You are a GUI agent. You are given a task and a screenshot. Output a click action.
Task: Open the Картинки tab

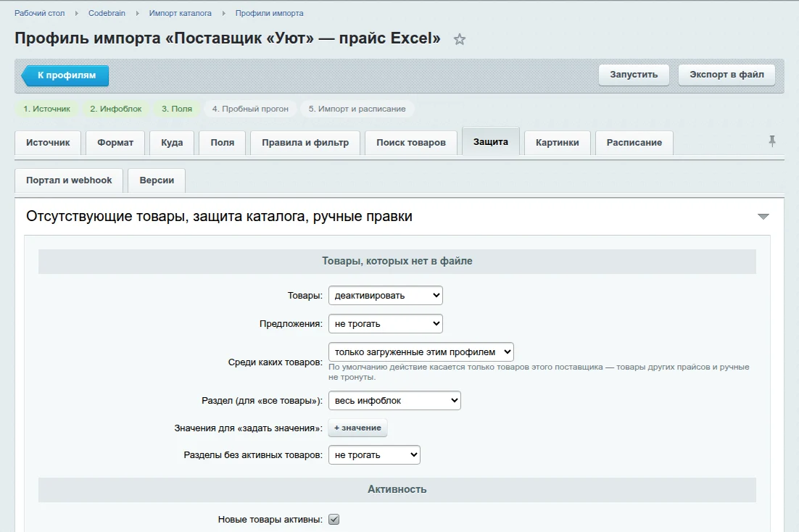point(557,143)
